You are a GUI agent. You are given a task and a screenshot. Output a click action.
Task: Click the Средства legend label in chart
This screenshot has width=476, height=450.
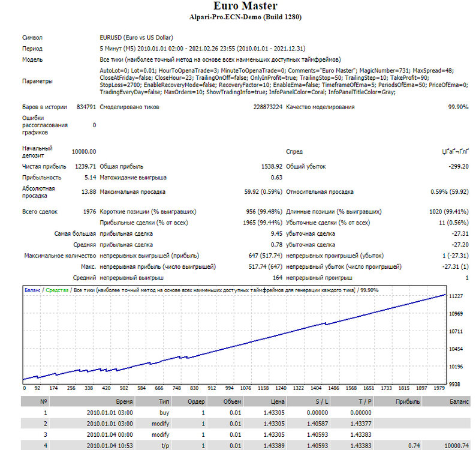click(57, 290)
